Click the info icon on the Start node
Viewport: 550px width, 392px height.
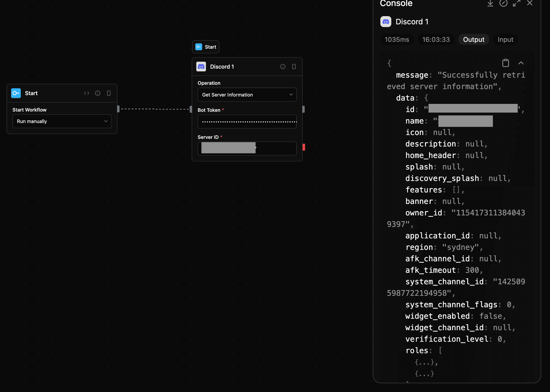[x=98, y=93]
